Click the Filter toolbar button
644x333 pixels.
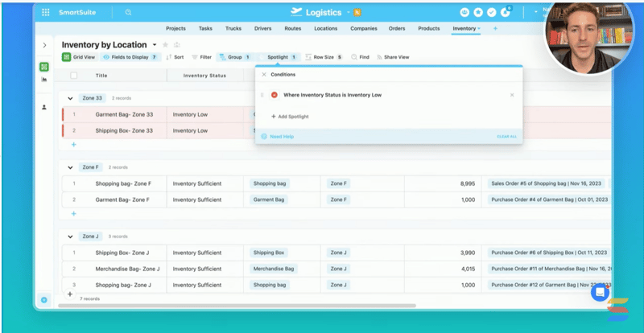[x=201, y=57]
